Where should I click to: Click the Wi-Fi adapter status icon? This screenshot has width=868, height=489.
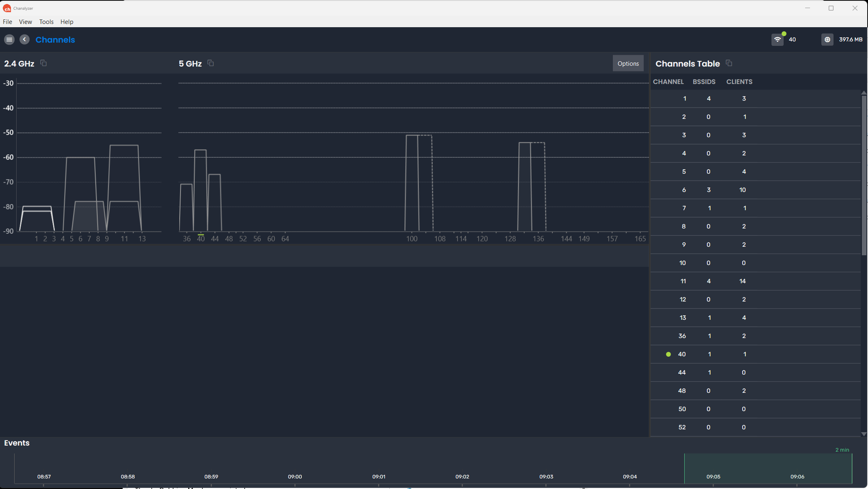[778, 39]
